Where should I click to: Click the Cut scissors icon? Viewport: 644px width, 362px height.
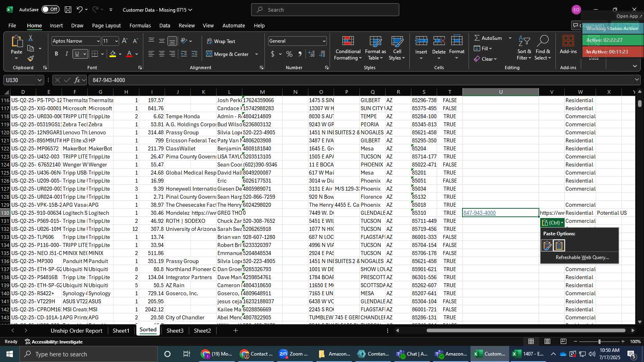click(x=31, y=38)
